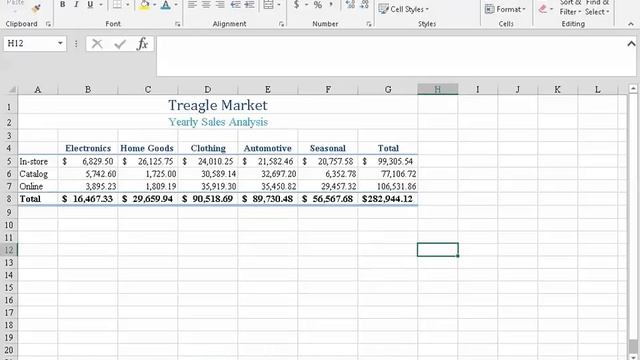Open Font dialog launcher
640x360 pixels.
tap(178, 24)
